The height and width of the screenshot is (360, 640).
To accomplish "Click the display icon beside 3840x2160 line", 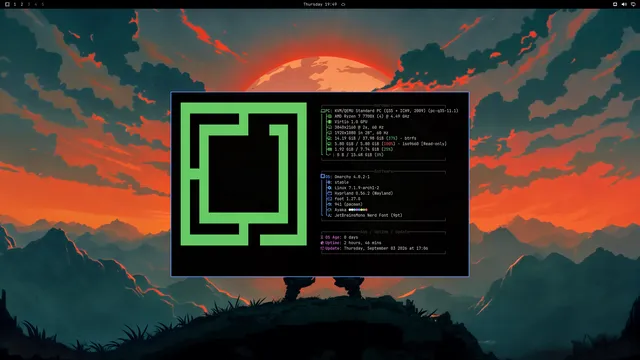I will coord(329,127).
